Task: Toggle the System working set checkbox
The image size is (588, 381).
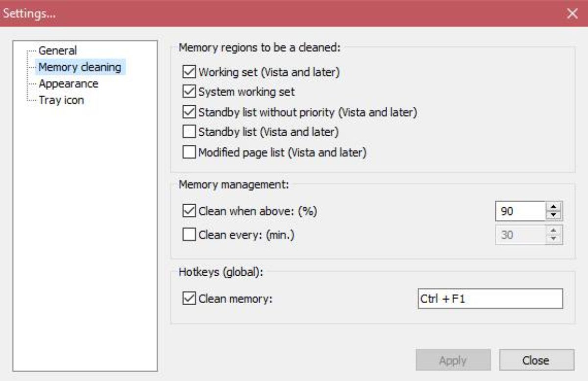Action: [189, 92]
